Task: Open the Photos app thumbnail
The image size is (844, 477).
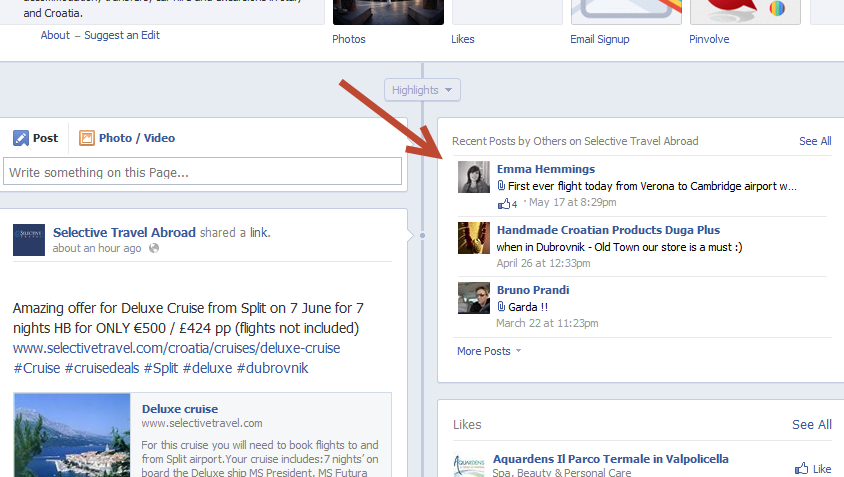Action: [388, 12]
